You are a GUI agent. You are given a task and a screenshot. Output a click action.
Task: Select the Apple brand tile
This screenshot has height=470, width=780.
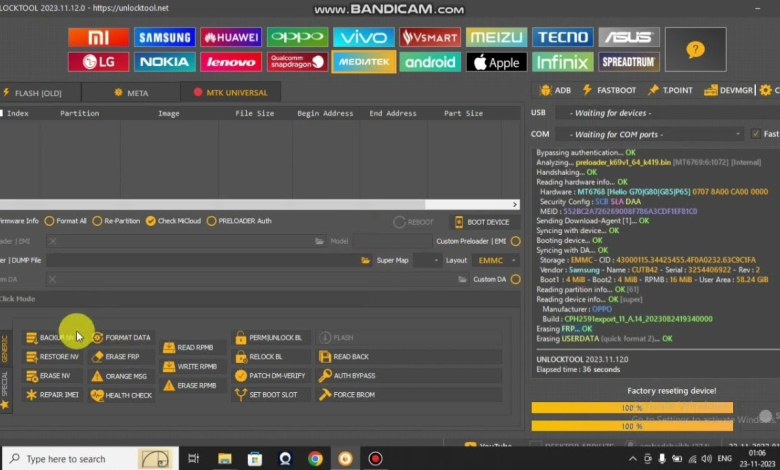(496, 62)
